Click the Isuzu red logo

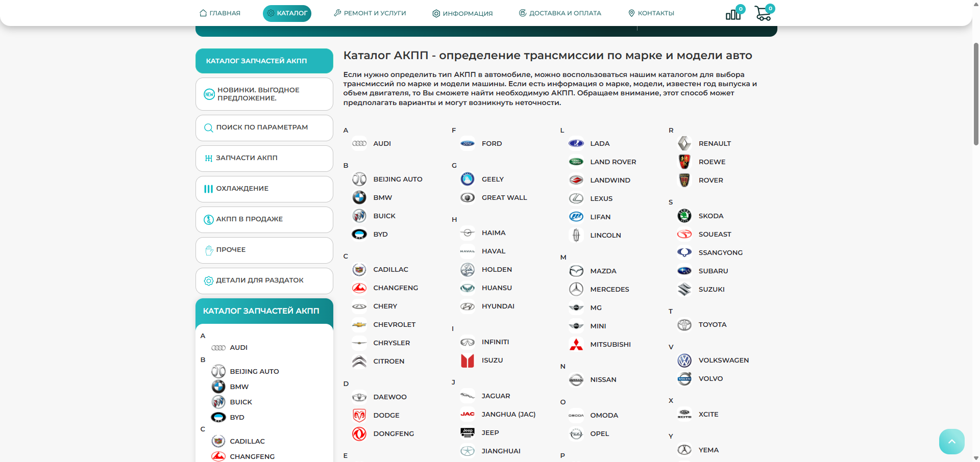click(468, 361)
